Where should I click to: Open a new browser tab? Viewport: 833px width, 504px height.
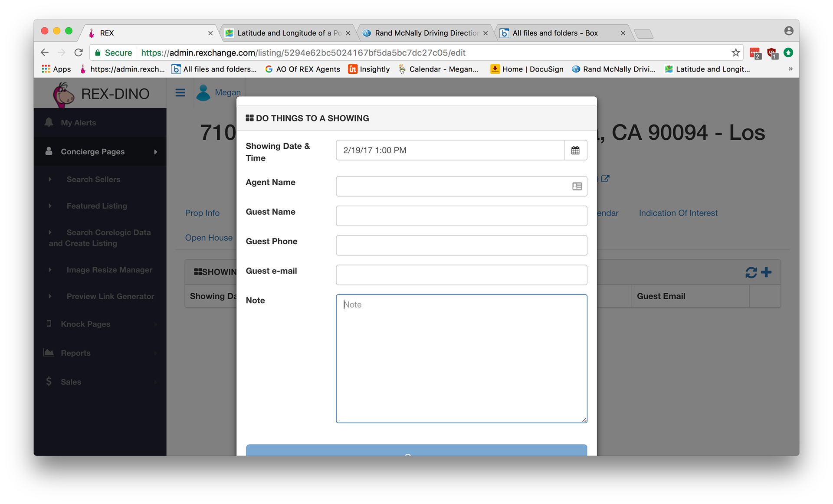(x=643, y=33)
